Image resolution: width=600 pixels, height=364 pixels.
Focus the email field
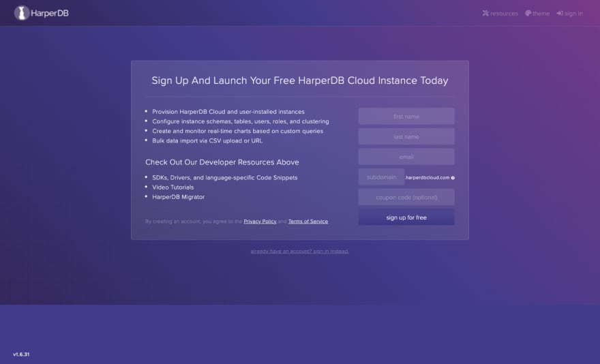tap(406, 157)
